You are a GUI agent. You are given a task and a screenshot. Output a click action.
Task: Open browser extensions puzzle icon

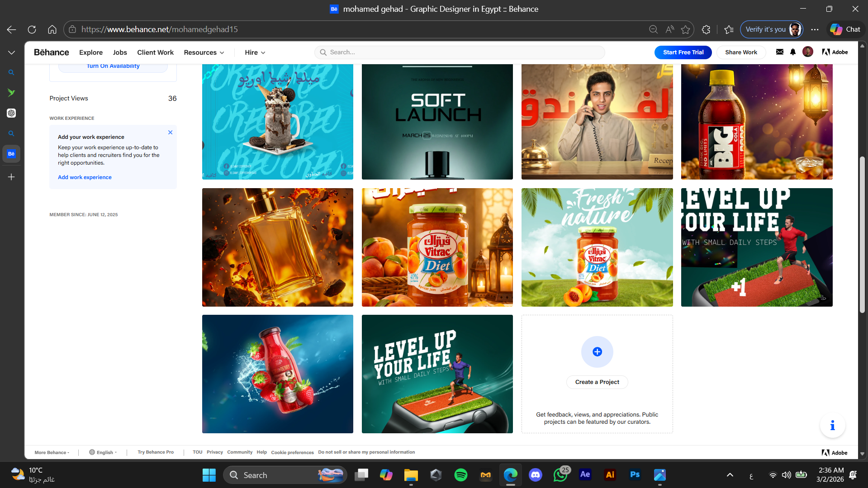[x=706, y=29]
